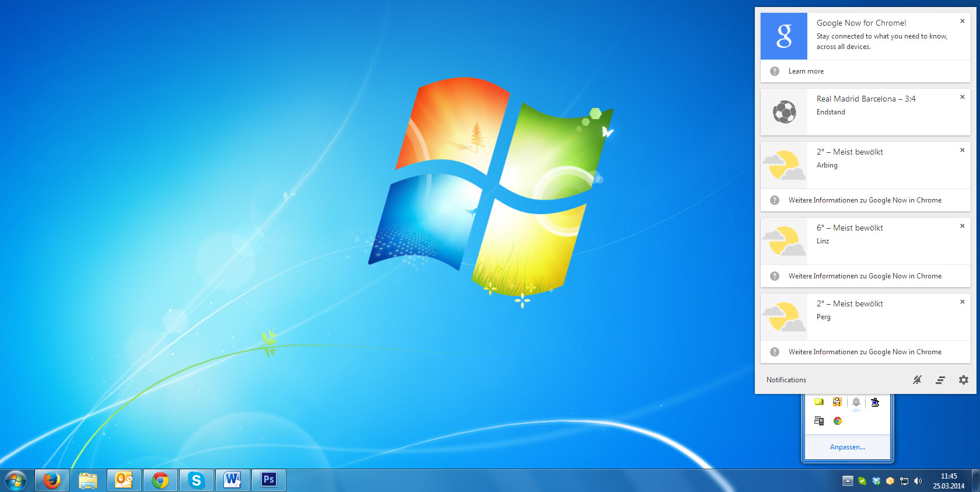The width and height of the screenshot is (980, 492).
Task: Click the weather icon for Linz
Action: 784,241
